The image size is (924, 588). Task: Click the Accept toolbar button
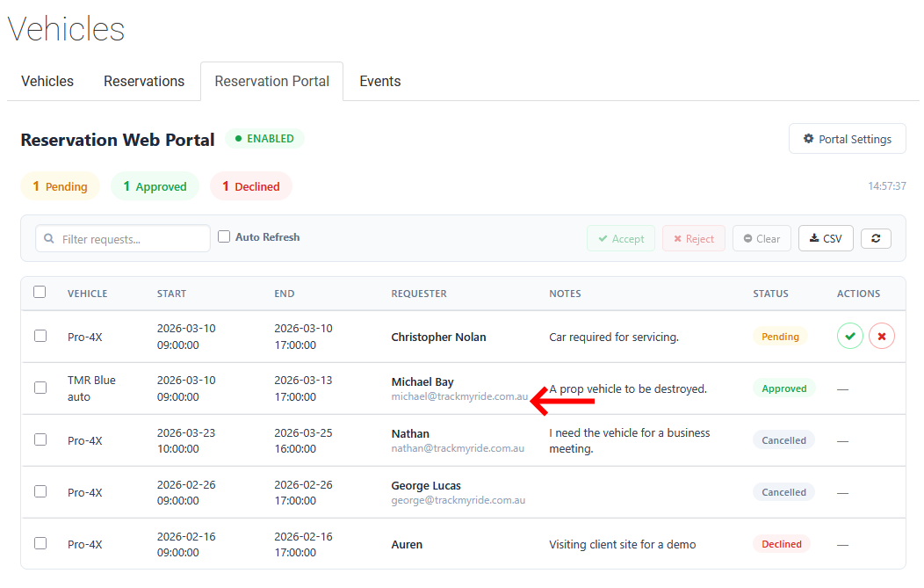tap(620, 238)
